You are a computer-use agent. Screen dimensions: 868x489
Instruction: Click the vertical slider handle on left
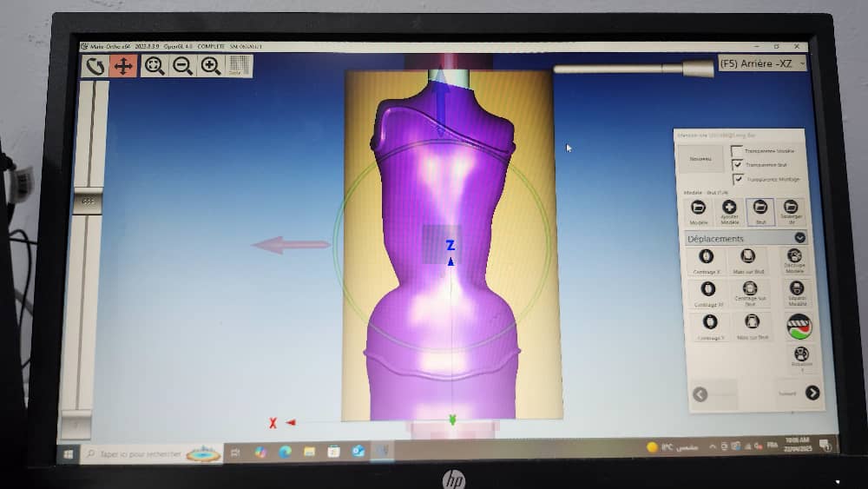88,202
